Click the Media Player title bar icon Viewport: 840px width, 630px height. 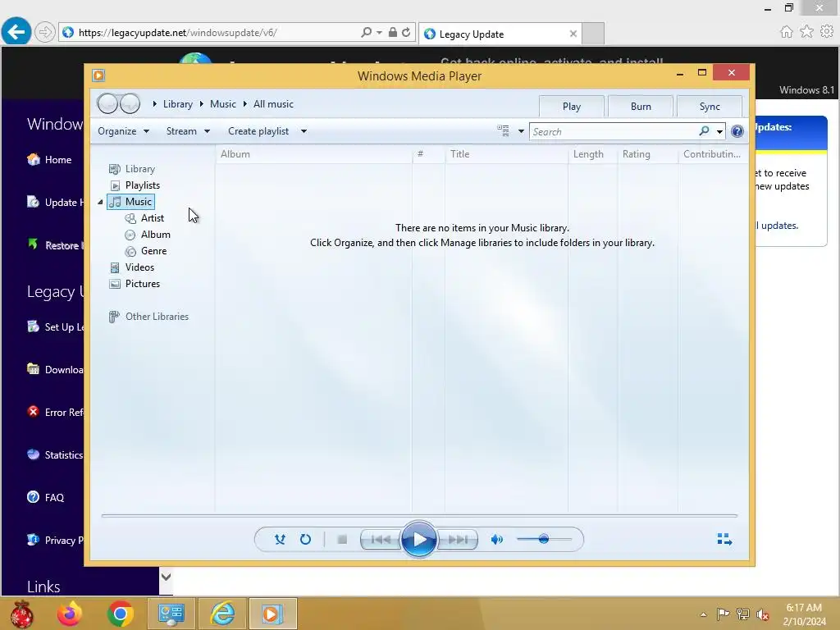click(98, 75)
